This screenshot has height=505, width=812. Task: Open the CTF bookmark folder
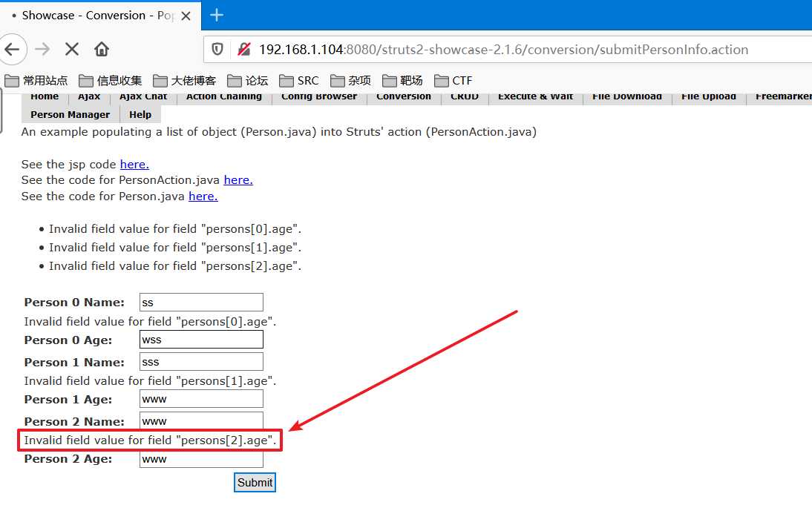coord(453,81)
